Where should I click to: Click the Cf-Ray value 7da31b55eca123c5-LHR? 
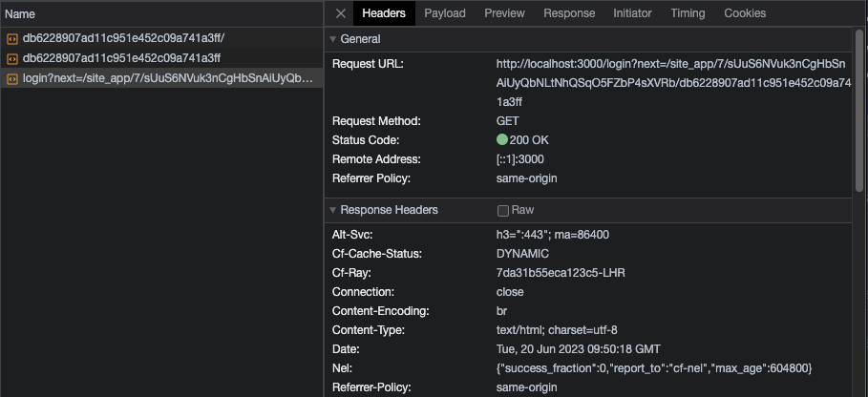coord(561,273)
